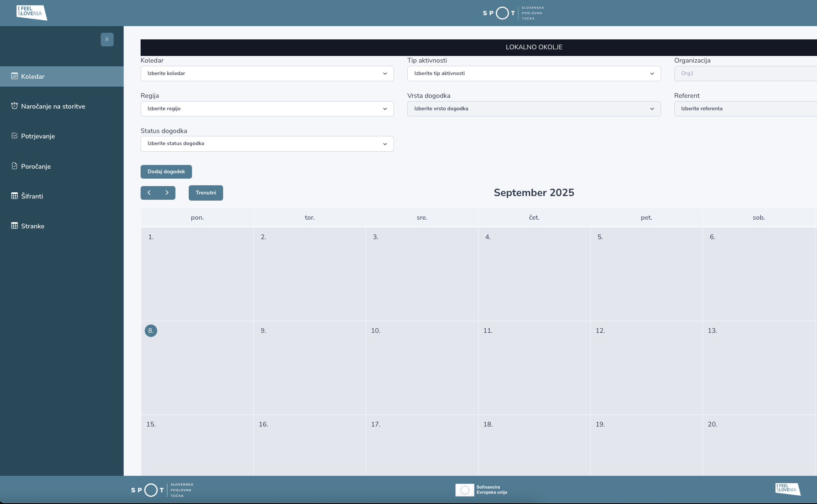Click the document icon beside Poročanje
817x504 pixels.
point(15,166)
